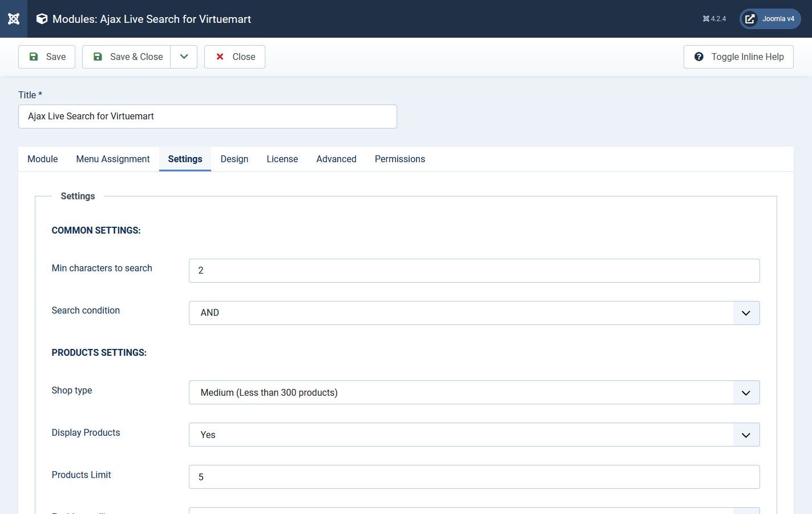Click the Settings fieldset legend
The image size is (812, 514).
pos(78,196)
